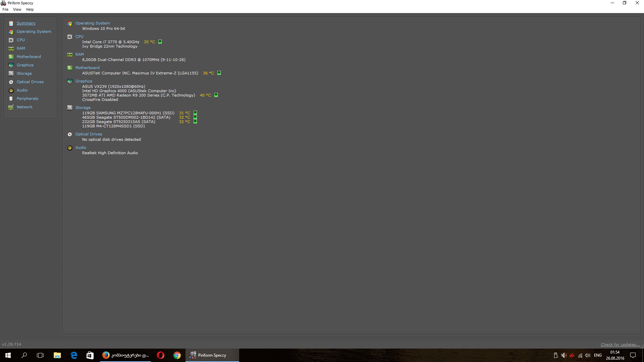Click the RAM chip icon in sidebar
The height and width of the screenshot is (362, 644).
11,48
